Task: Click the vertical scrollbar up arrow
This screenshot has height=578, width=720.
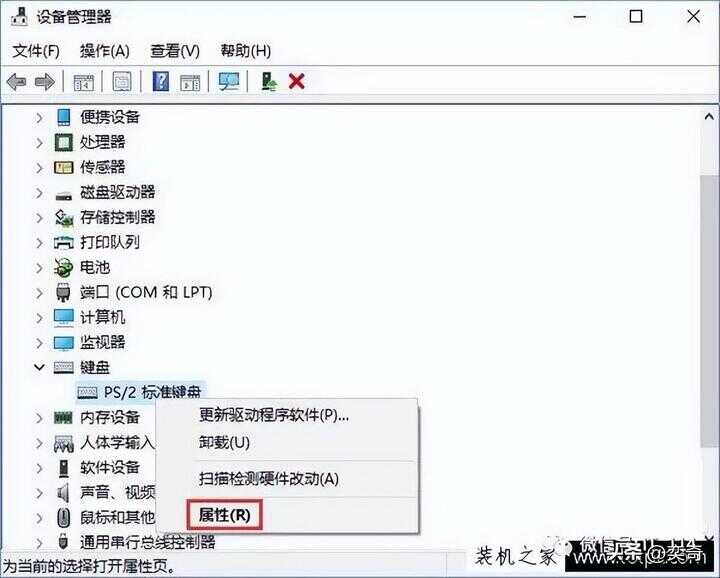Action: point(709,116)
